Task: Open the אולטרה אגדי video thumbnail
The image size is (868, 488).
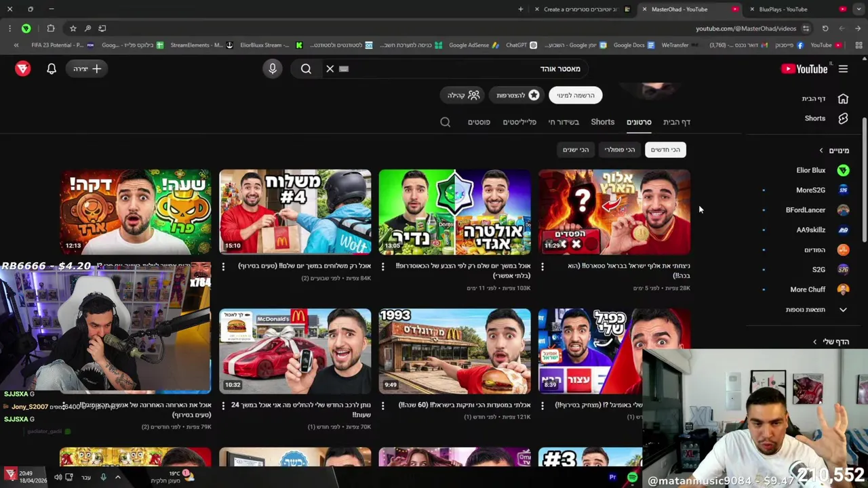Action: tap(454, 212)
